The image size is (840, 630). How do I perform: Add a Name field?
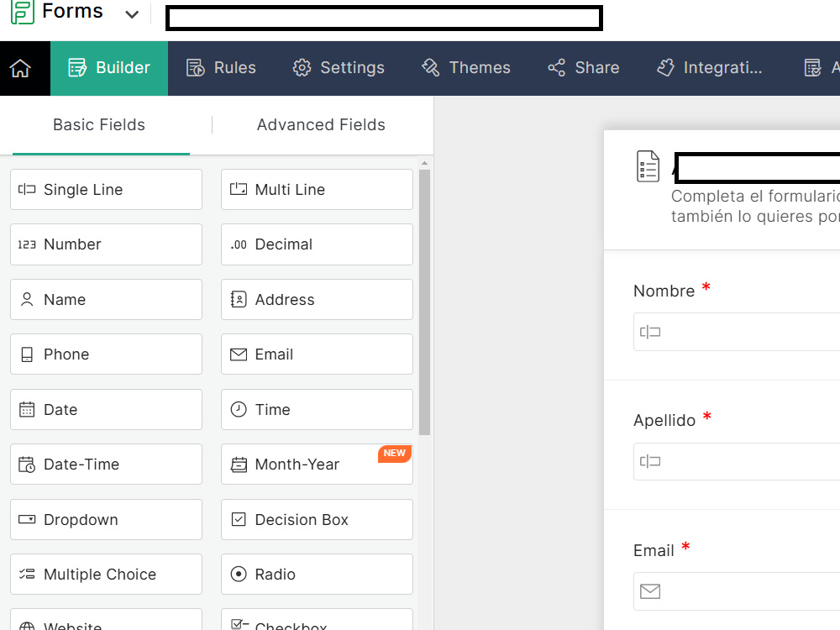(x=106, y=299)
